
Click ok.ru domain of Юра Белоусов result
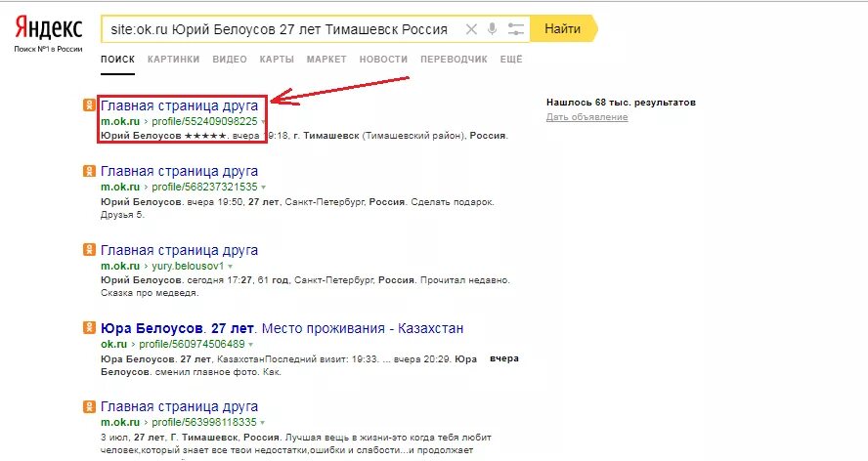coord(114,344)
